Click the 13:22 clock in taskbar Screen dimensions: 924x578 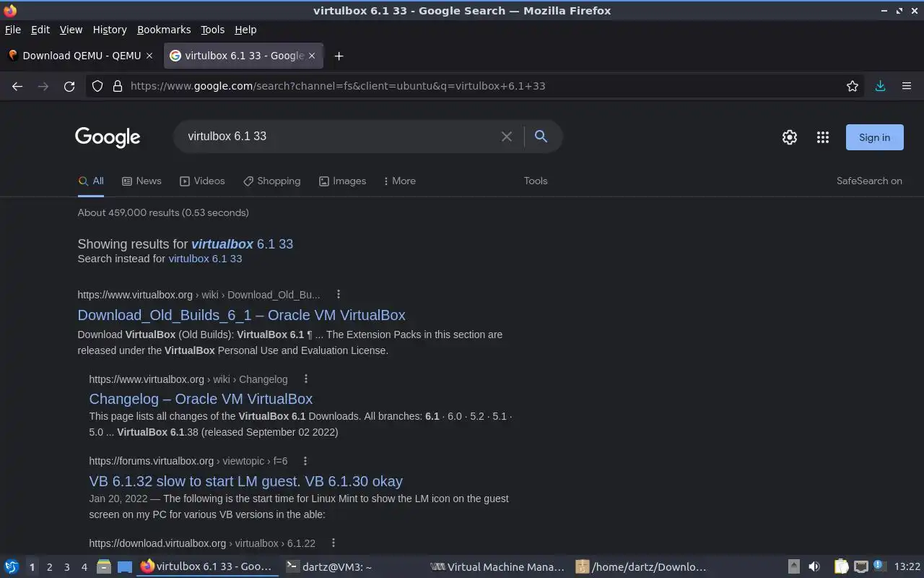tap(907, 567)
